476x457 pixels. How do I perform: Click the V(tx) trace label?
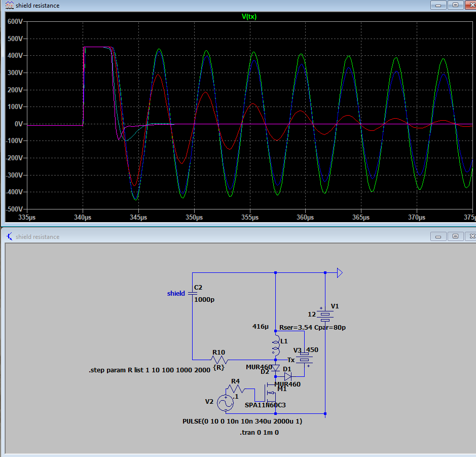[248, 16]
